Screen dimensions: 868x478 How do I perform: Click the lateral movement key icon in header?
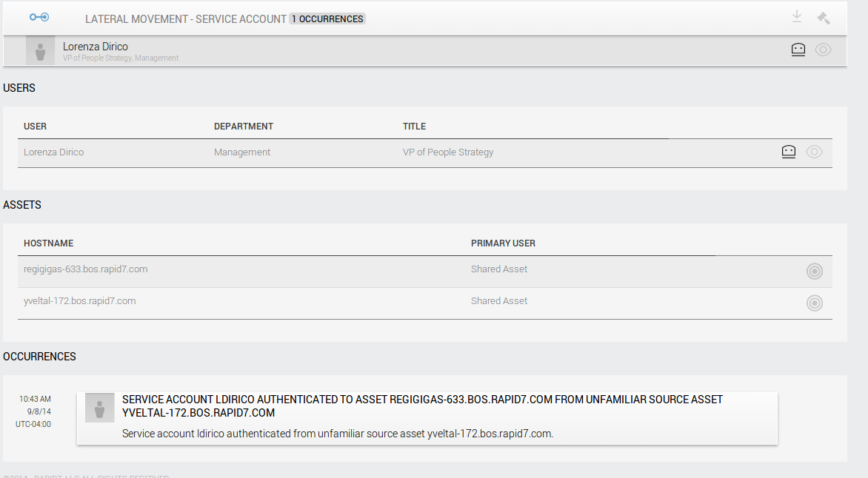pyautogui.click(x=39, y=17)
